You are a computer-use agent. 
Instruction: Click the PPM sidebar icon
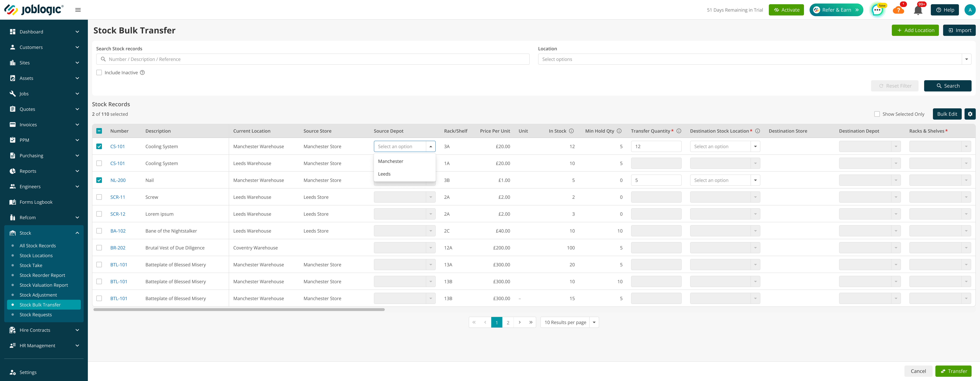click(x=12, y=140)
